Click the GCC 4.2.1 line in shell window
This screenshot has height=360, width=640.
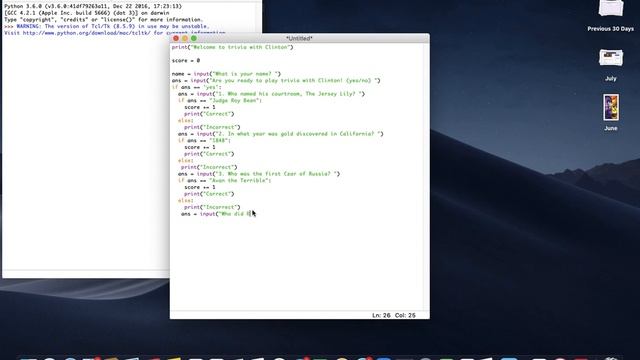click(87, 13)
